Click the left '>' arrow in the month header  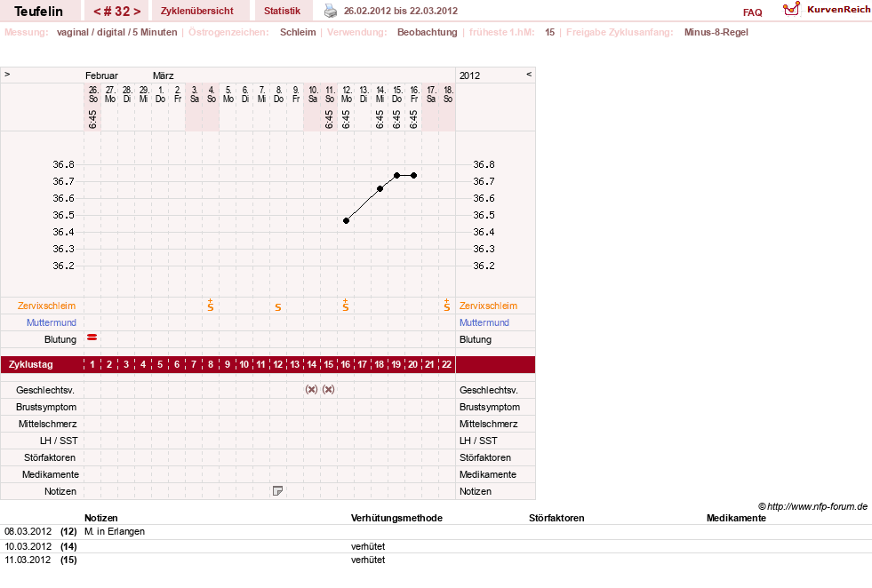click(x=7, y=75)
